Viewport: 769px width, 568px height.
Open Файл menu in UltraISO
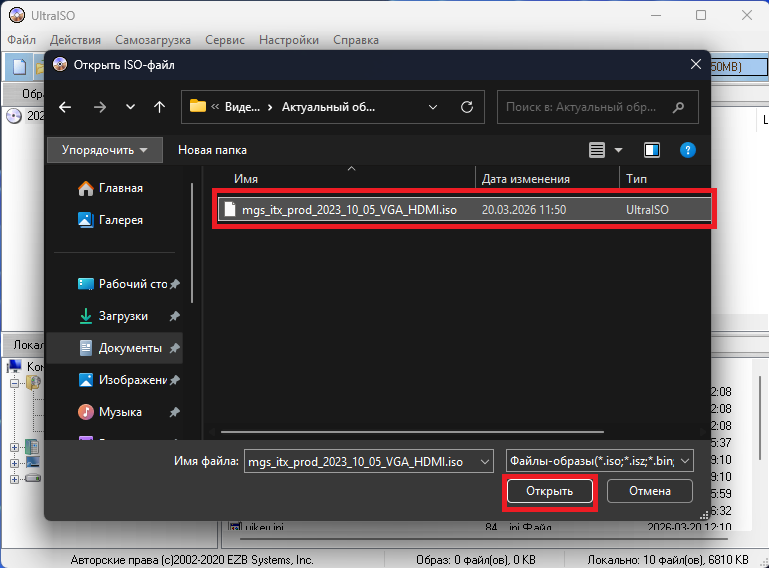coord(22,40)
